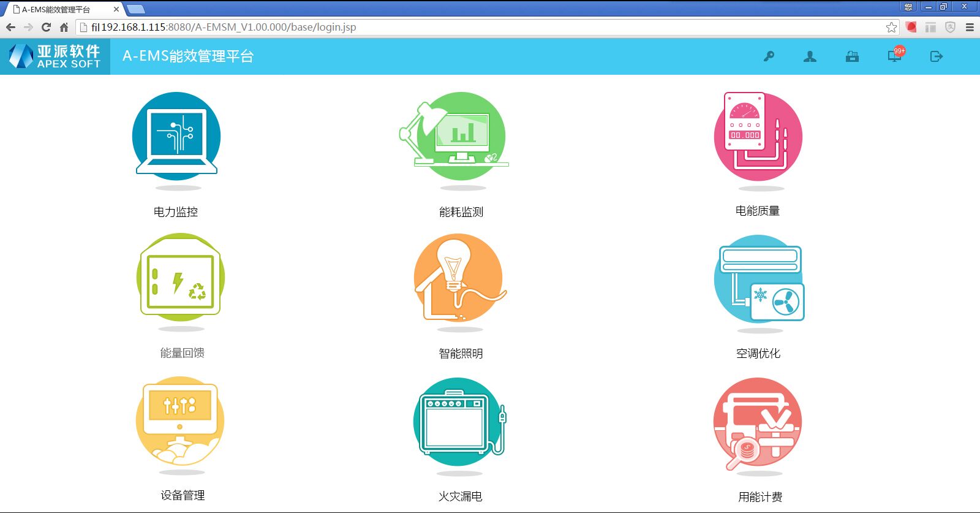Open the 能耗监测 energy consumption module
This screenshot has height=513, width=980.
(x=461, y=136)
